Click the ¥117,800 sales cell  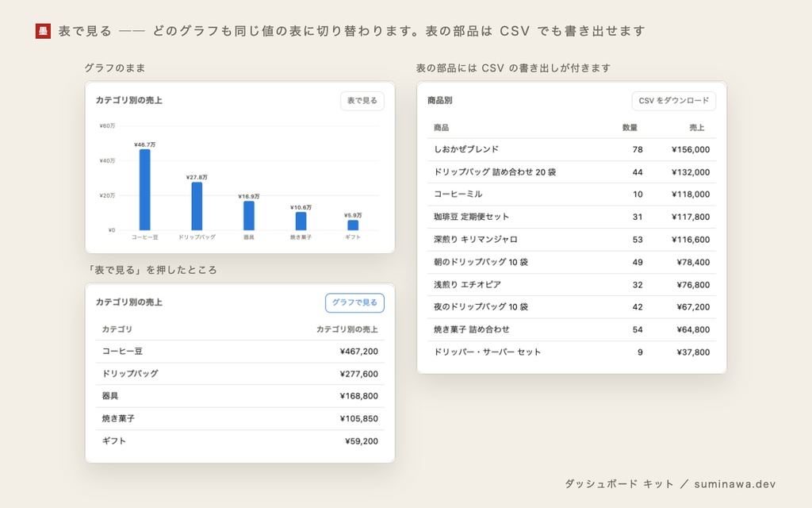(691, 217)
